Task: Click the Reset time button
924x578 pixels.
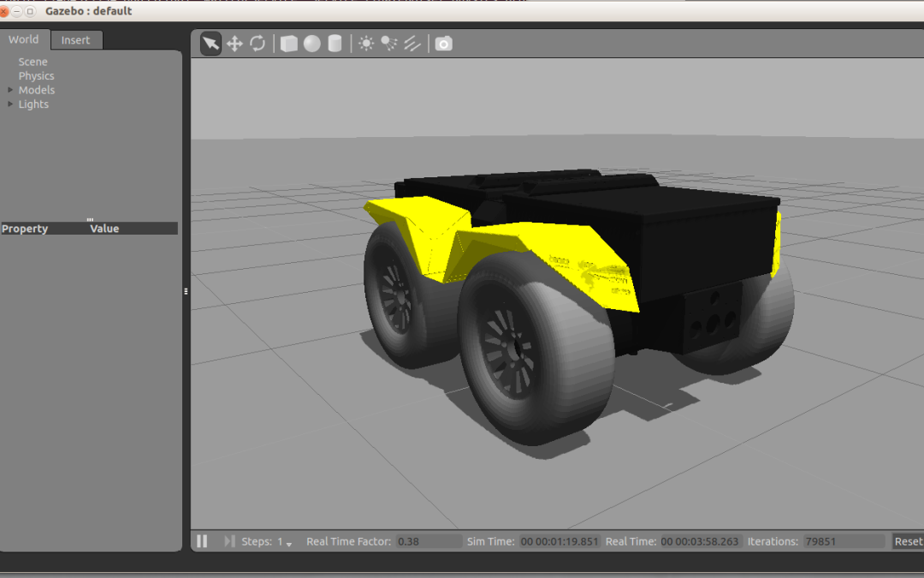Action: 907,541
